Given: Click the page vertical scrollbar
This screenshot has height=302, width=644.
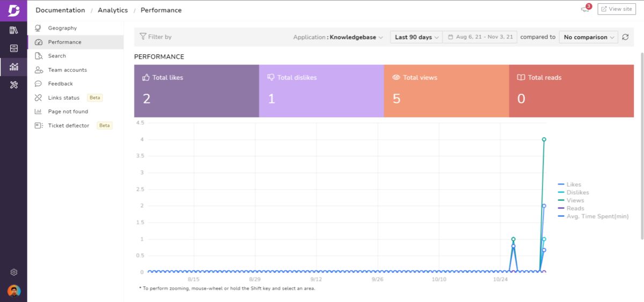Looking at the screenshot, I should click(642, 145).
